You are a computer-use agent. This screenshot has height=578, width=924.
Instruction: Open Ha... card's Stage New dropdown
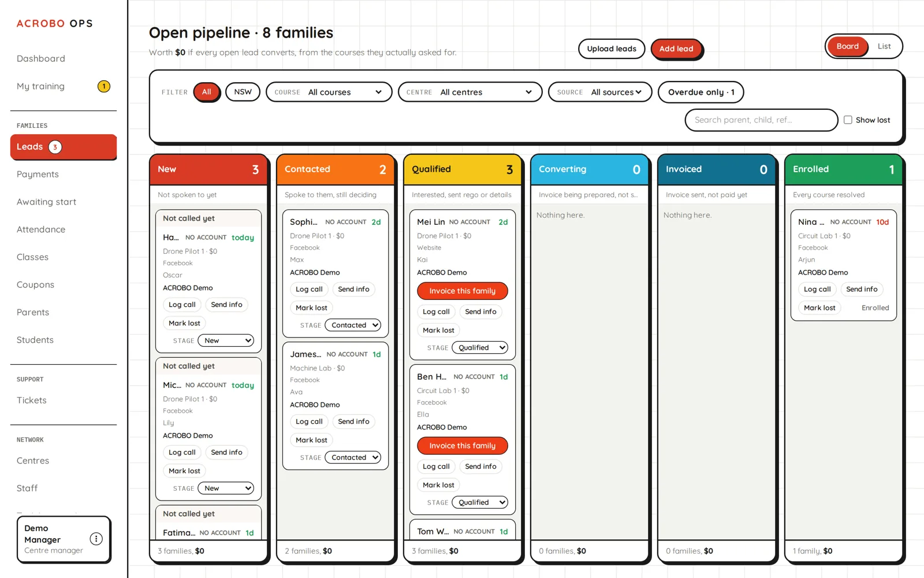click(226, 340)
